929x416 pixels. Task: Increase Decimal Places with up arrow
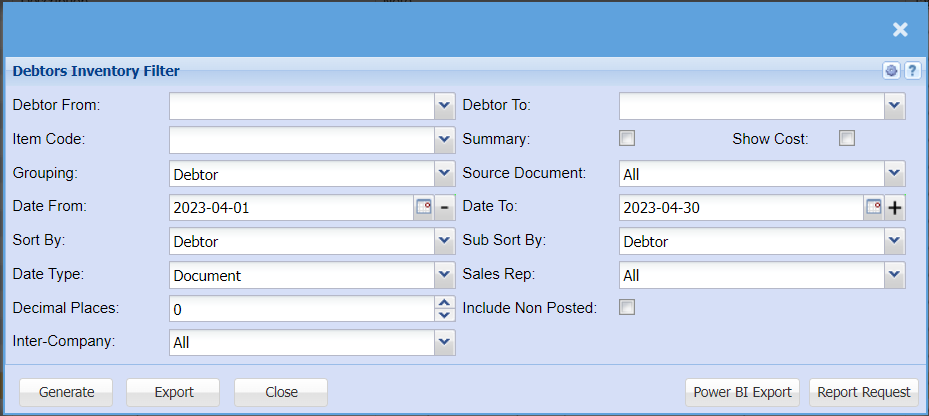coord(445,303)
